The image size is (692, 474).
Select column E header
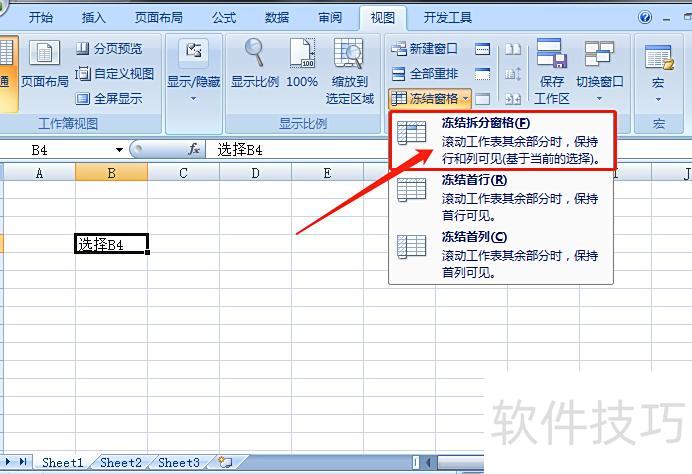pyautogui.click(x=327, y=173)
